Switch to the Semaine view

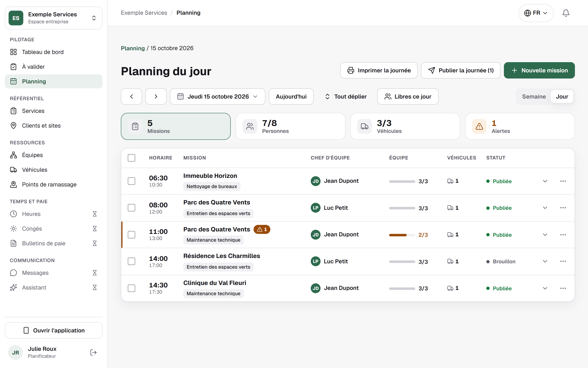coord(534,97)
